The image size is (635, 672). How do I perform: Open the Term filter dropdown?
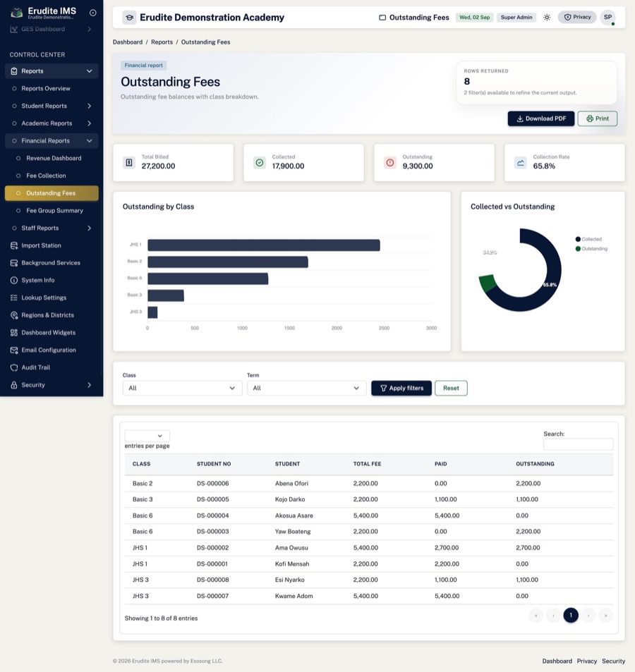tap(307, 389)
